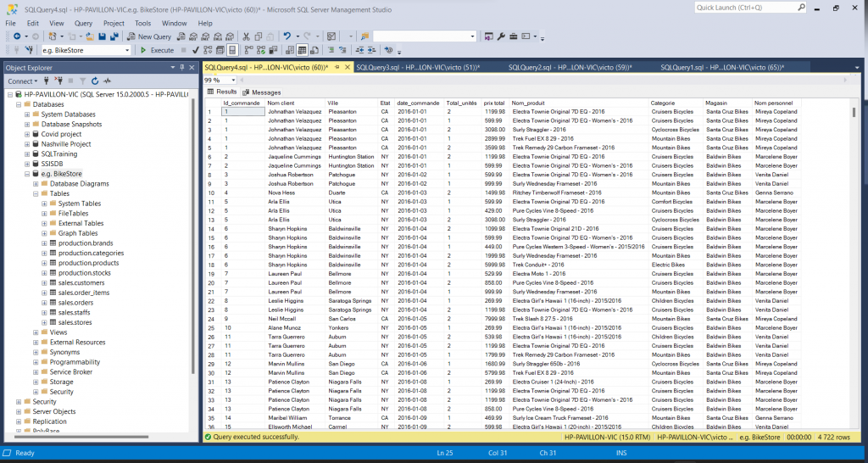Pin Object Explorer with auto-hide pushpin
Viewport: 868px width, 463px height.
tap(182, 68)
